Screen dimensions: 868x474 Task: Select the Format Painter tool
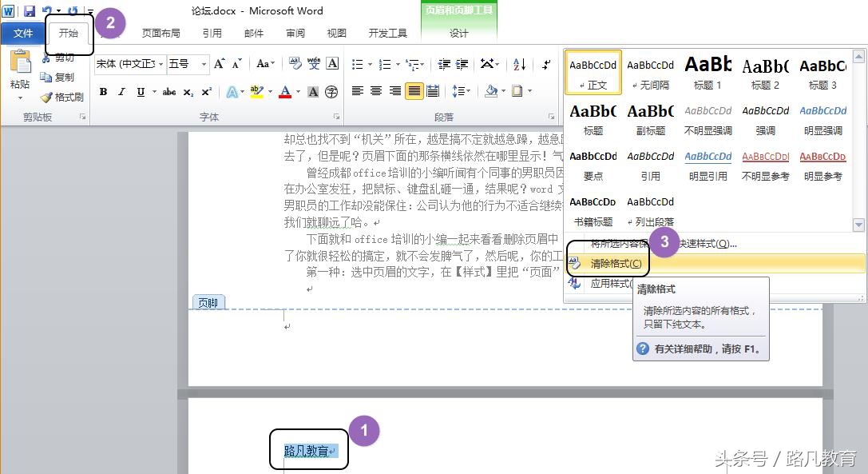pos(66,97)
